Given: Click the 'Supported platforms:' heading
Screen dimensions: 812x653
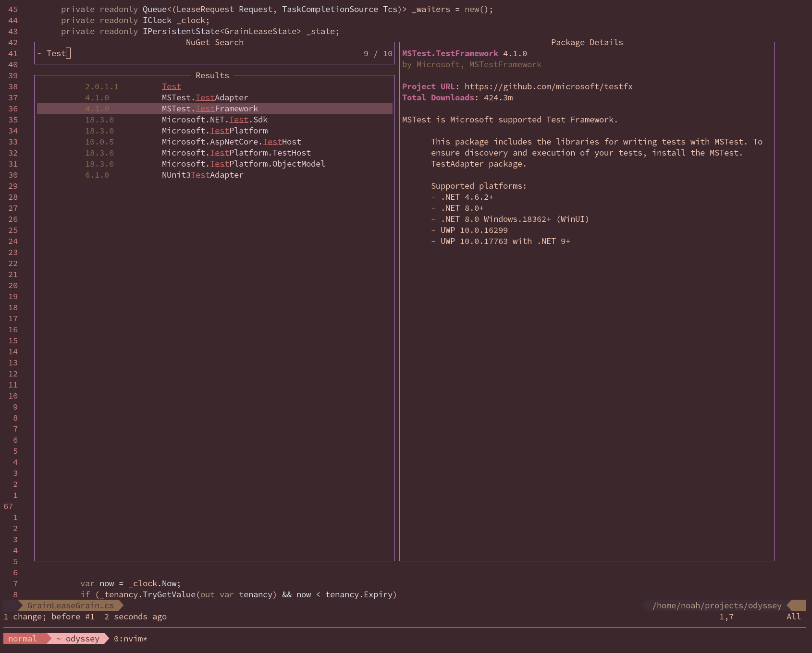Looking at the screenshot, I should [x=479, y=186].
